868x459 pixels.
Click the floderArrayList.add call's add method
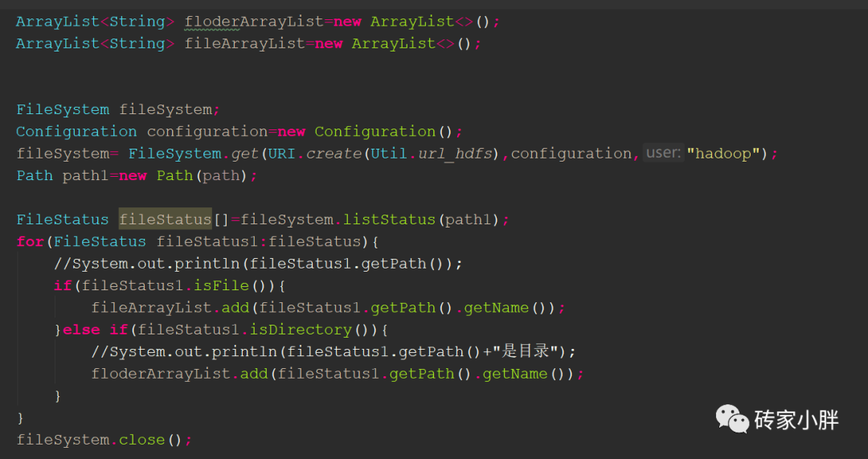[x=254, y=374]
